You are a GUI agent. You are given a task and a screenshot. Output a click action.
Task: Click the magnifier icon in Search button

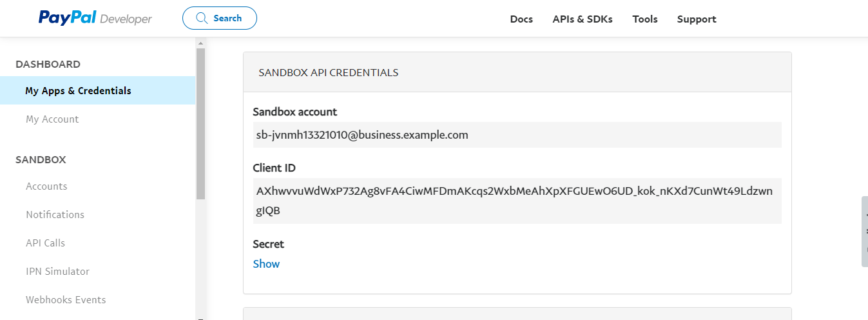(x=202, y=18)
